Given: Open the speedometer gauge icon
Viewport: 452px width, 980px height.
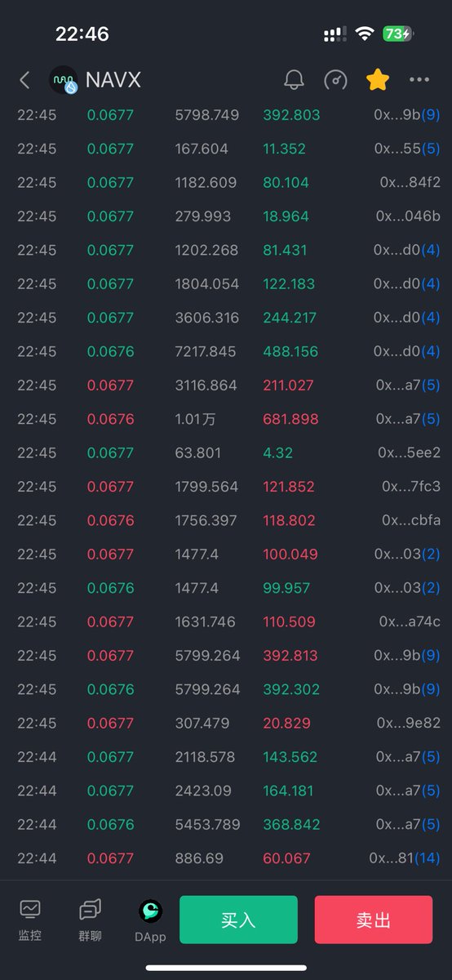Looking at the screenshot, I should click(335, 79).
